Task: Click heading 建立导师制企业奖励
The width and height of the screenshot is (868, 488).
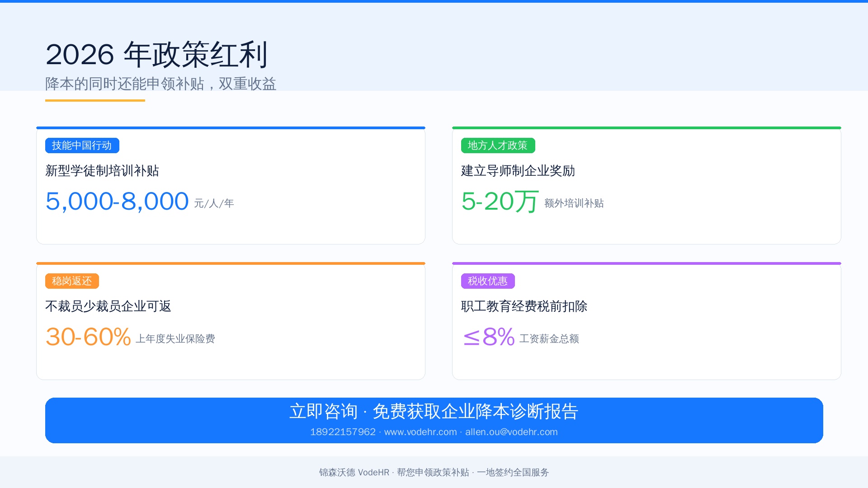Action: click(518, 171)
